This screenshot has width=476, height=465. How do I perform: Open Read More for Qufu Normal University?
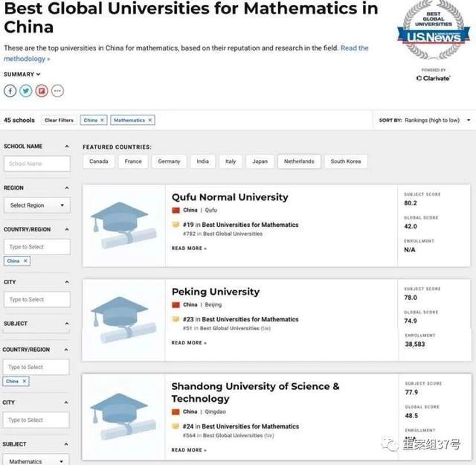click(189, 248)
